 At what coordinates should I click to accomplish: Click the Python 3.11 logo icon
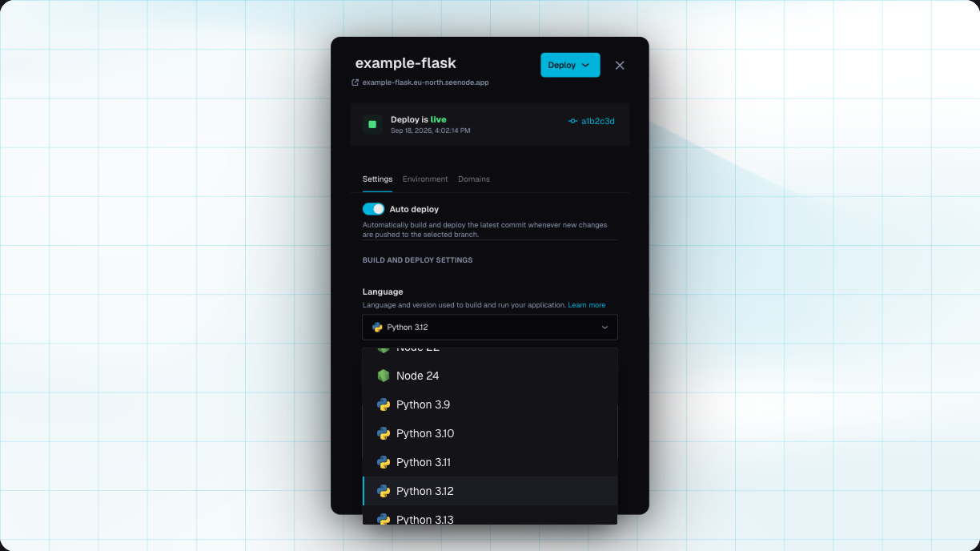(x=384, y=462)
